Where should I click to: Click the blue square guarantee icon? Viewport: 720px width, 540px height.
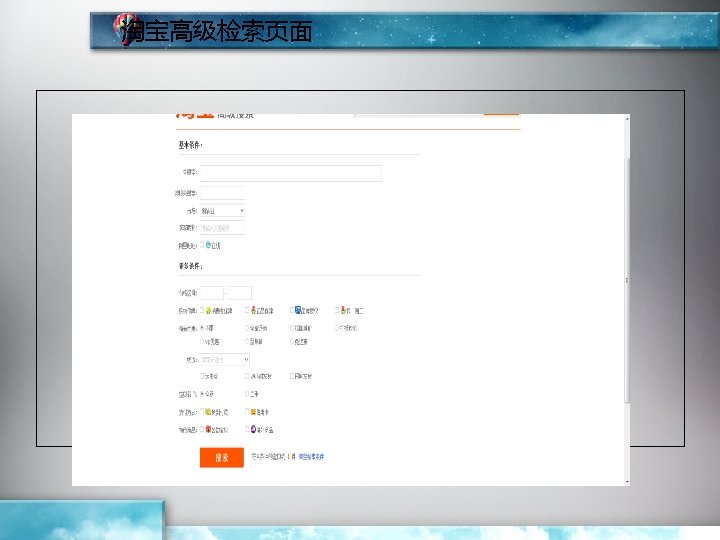(298, 310)
